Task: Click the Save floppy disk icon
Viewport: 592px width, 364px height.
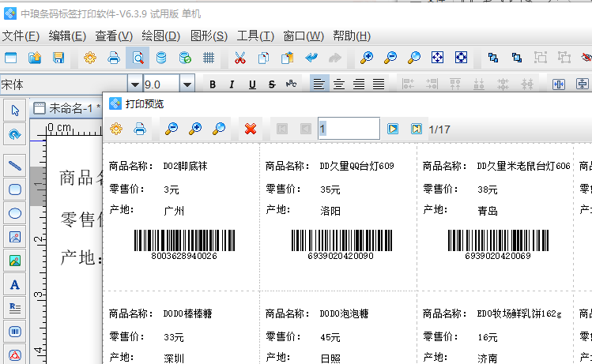Action: tap(58, 58)
